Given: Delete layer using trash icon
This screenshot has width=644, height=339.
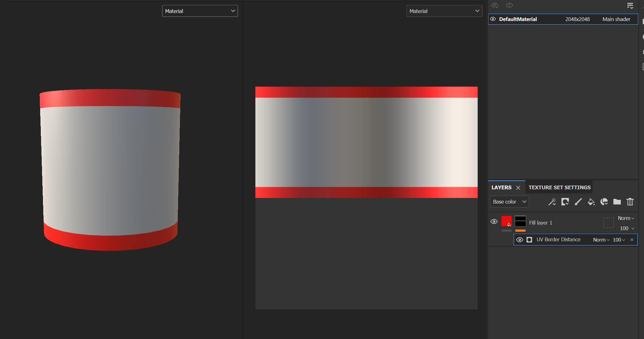Looking at the screenshot, I should coord(630,202).
